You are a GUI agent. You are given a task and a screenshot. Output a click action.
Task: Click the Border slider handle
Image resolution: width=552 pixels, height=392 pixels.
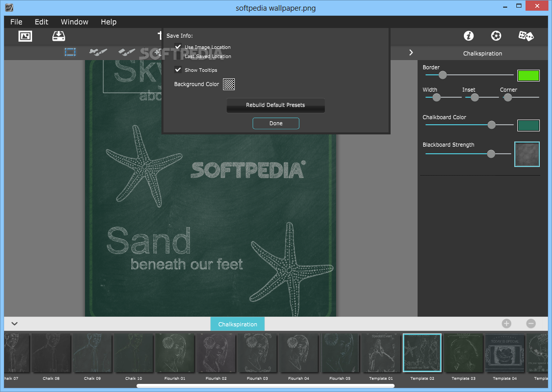coord(443,75)
